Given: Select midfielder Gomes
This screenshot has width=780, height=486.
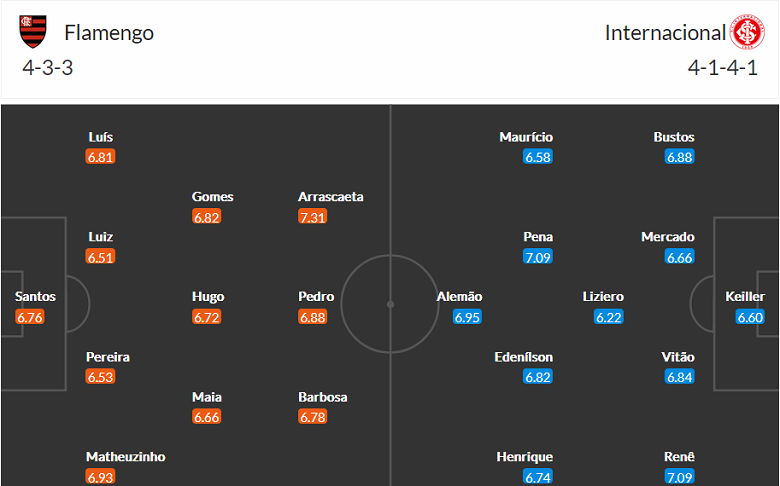Looking at the screenshot, I should pyautogui.click(x=212, y=197).
